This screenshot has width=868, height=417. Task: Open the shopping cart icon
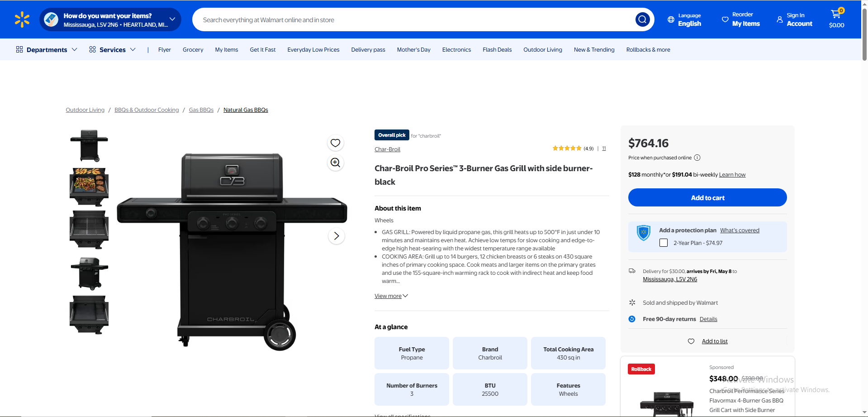(x=836, y=14)
